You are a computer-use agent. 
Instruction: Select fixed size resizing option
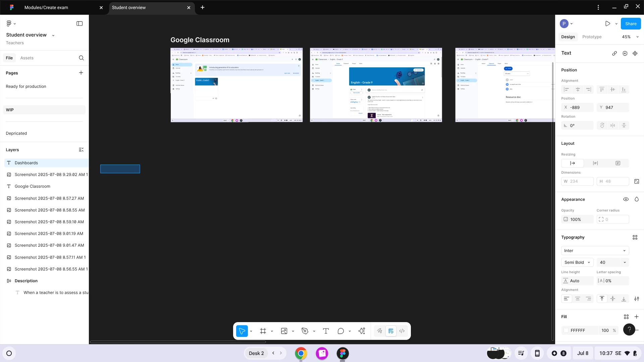click(x=618, y=163)
